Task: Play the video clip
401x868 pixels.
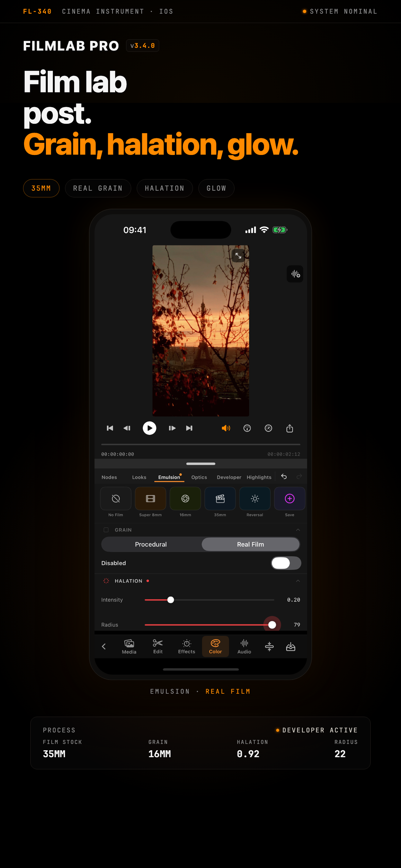Action: (150, 428)
